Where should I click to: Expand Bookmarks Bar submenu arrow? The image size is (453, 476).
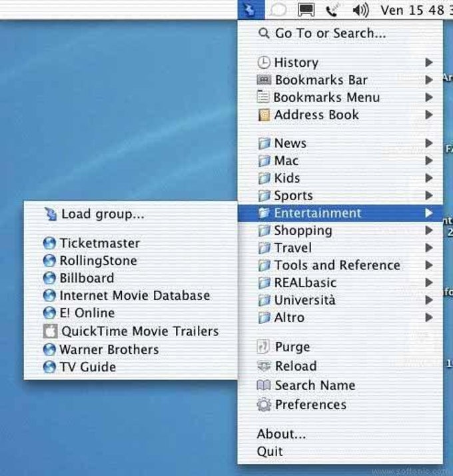(x=429, y=80)
